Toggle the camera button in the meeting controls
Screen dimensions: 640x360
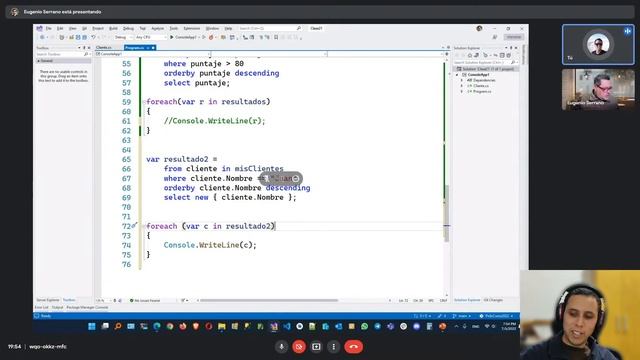pyautogui.click(x=299, y=347)
